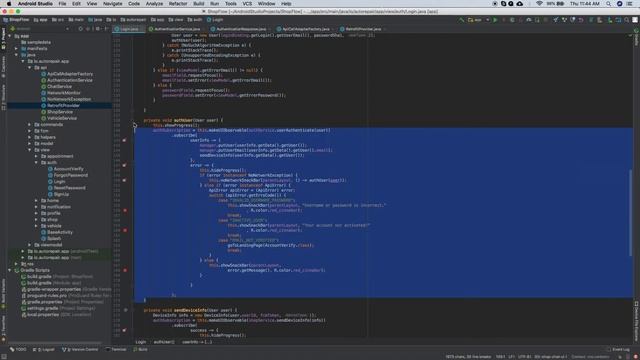Click the Make Project hammer icon

tap(461, 20)
